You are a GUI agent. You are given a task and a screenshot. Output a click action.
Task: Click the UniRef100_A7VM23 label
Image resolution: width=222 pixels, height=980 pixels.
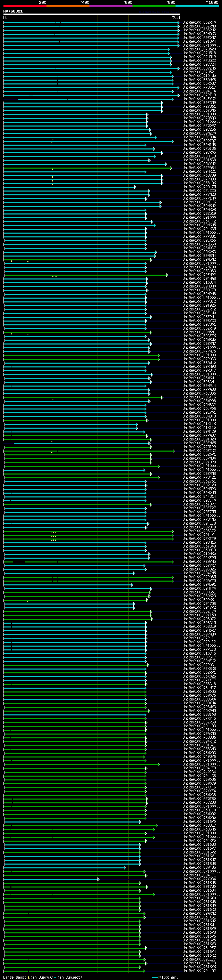199,194
